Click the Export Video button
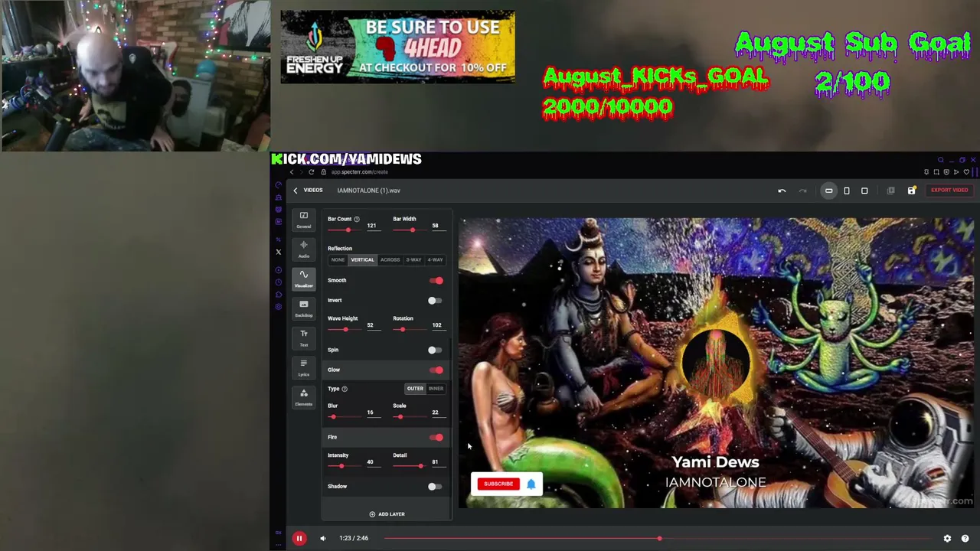Screen dimensions: 980x551 (949, 191)
